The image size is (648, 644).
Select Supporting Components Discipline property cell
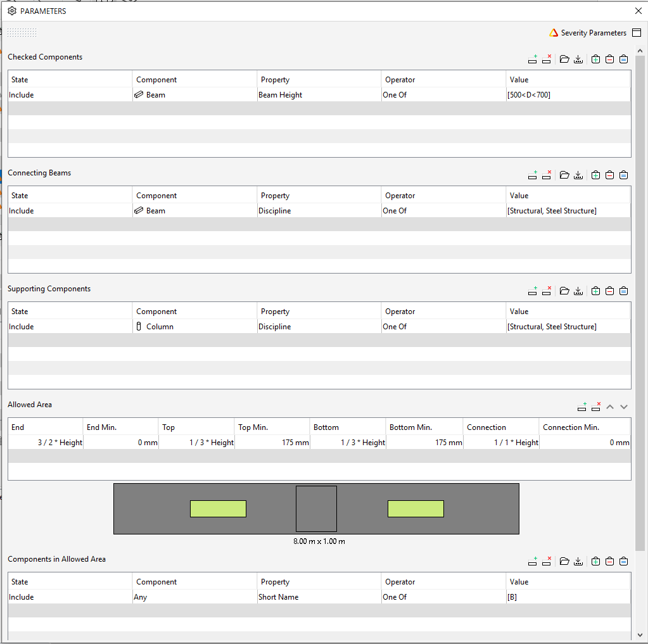(319, 326)
